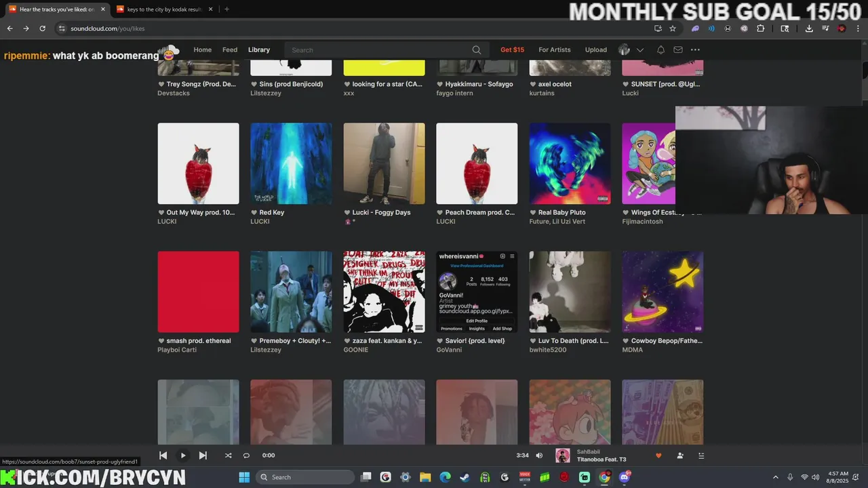Open Windows Start menu
868x488 pixels.
pos(244,477)
